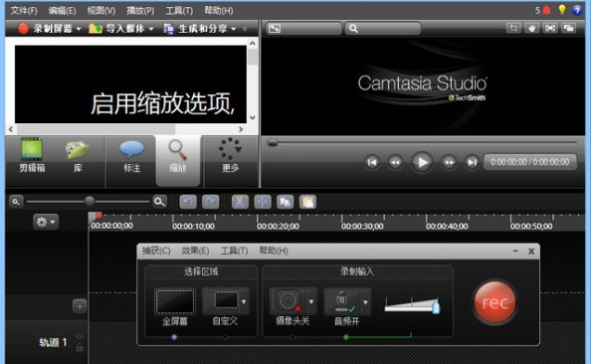Click the right arrow of the horizontal scrollbar
This screenshot has width=591, height=364.
pyautogui.click(x=241, y=129)
